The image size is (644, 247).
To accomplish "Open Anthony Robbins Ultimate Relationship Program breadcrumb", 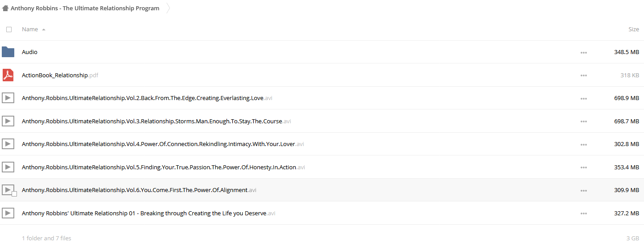I will click(x=85, y=8).
